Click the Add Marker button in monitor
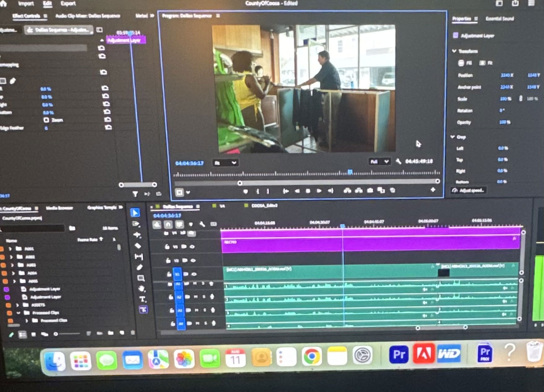544x392 pixels. pyautogui.click(x=246, y=192)
